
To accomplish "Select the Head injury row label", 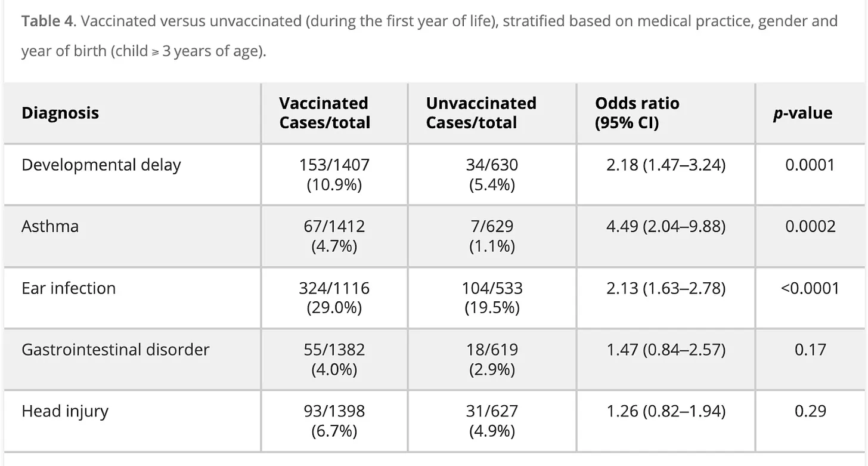I will coord(65,412).
